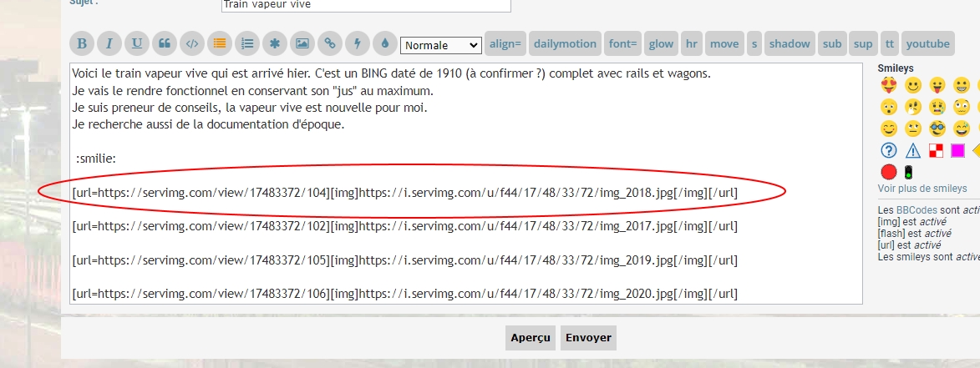This screenshot has width=980, height=368.
Task: Submit post with Envoyer button
Action: pyautogui.click(x=588, y=338)
